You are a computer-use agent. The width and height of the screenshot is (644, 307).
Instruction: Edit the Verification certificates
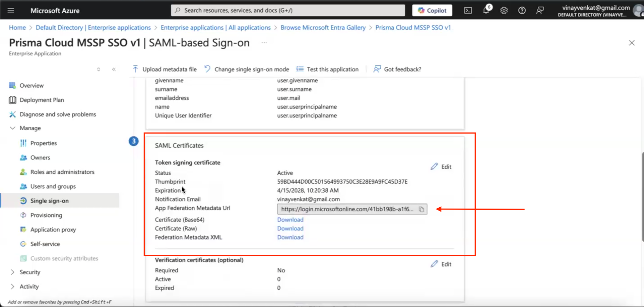click(x=441, y=264)
